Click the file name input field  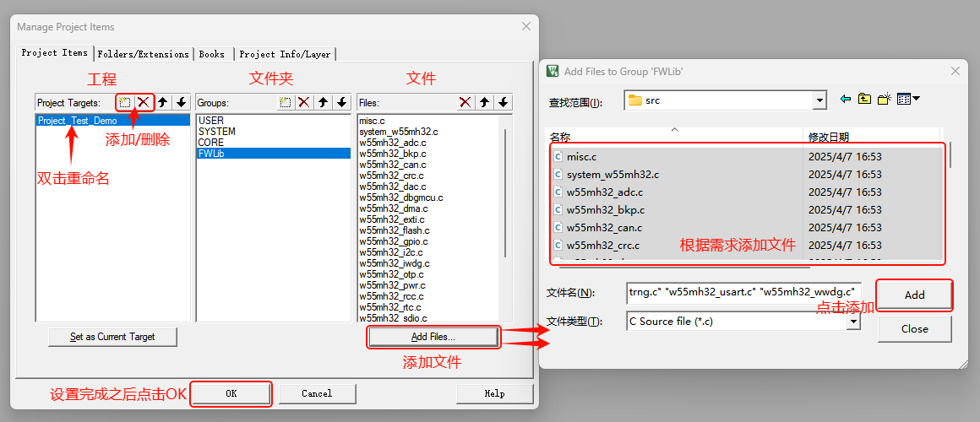point(743,293)
